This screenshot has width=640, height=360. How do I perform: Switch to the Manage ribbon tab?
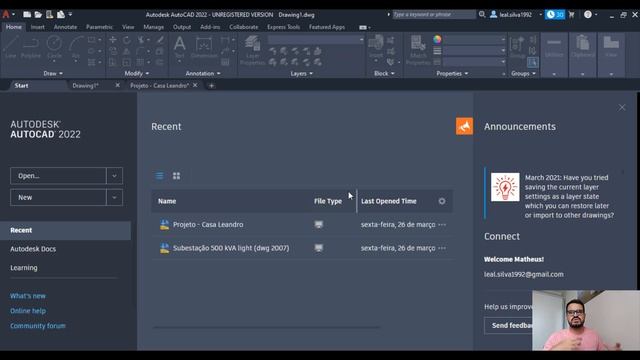pyautogui.click(x=153, y=27)
